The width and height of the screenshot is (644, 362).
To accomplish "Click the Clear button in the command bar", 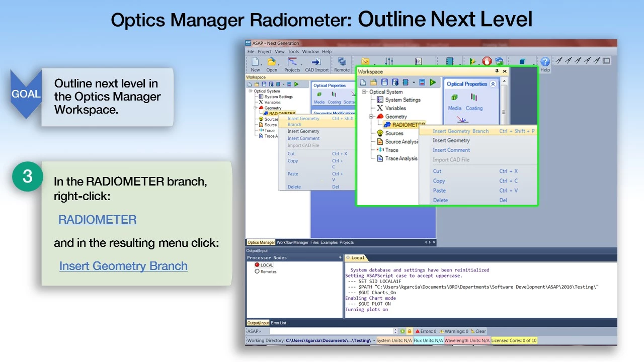I will 480,331.
